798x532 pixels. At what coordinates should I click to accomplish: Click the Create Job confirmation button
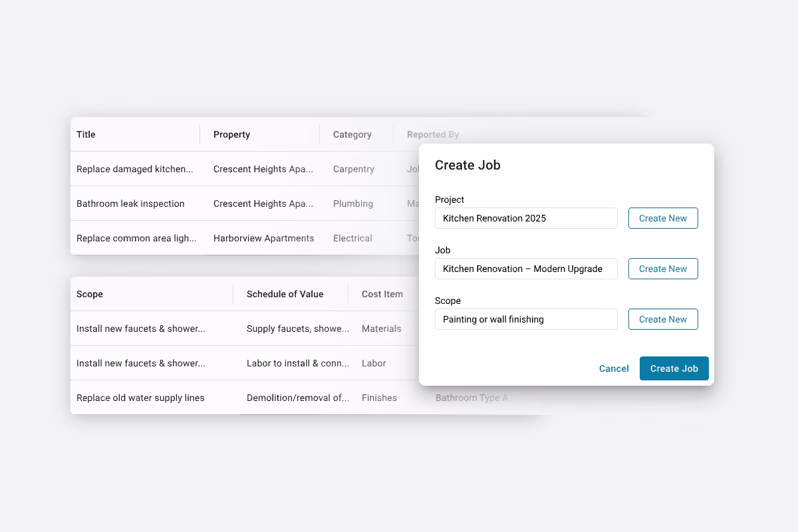(x=674, y=368)
